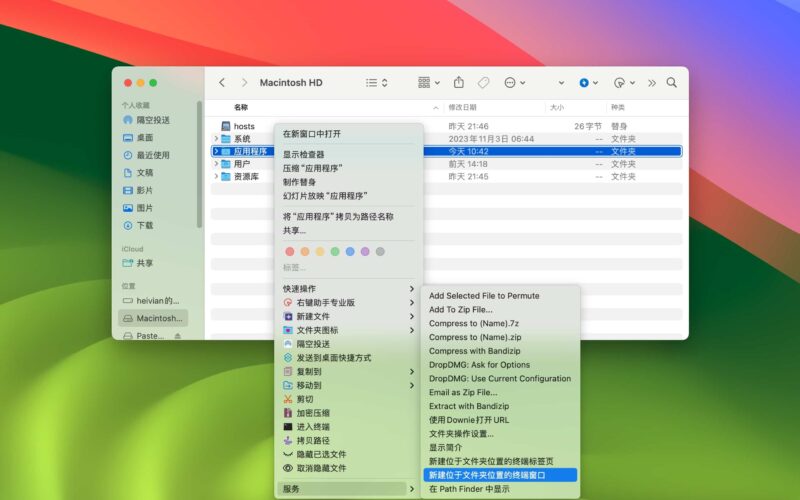Choose 压缩“应用程序” menu item
Viewport: 800px width, 500px height.
tap(313, 168)
